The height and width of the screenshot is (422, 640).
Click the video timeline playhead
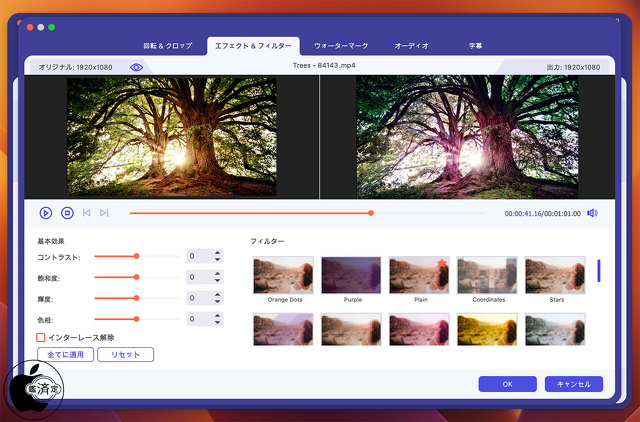pos(371,213)
